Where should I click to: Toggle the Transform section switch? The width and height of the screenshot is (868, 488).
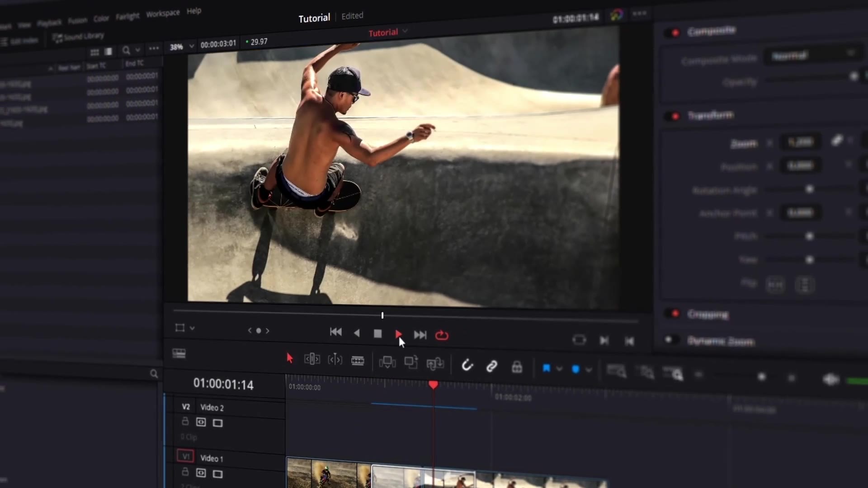point(673,116)
